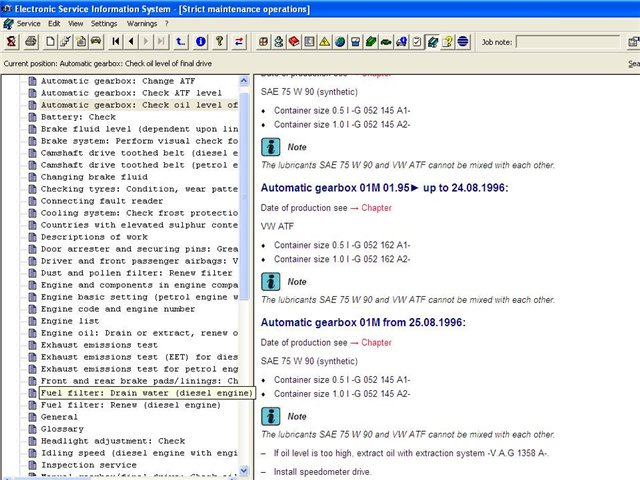Jump to last page arrow button
This screenshot has width=640, height=480.
[161, 42]
